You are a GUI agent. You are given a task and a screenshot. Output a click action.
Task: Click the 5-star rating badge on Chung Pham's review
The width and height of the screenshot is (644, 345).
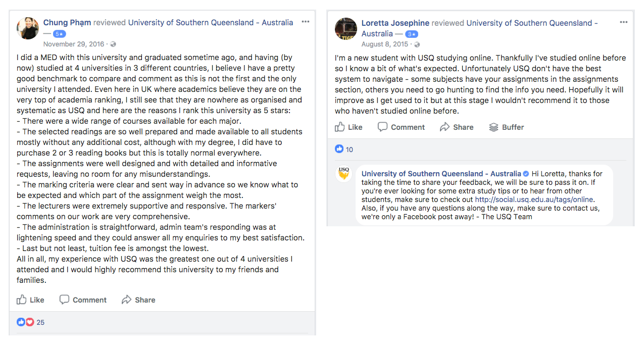point(59,33)
